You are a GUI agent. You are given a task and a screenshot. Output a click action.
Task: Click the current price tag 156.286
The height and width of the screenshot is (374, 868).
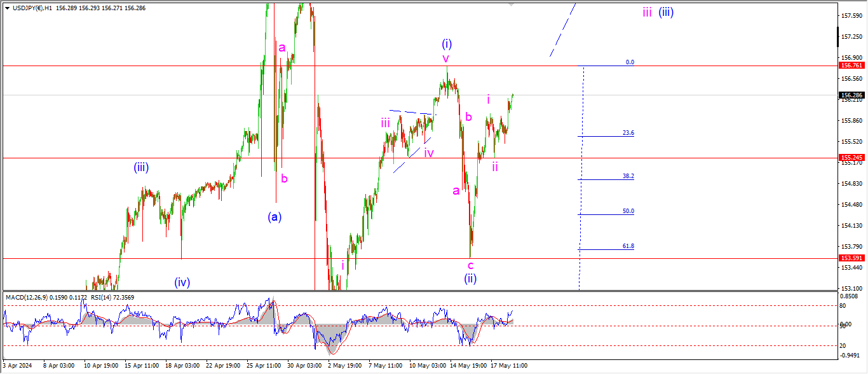[850, 95]
